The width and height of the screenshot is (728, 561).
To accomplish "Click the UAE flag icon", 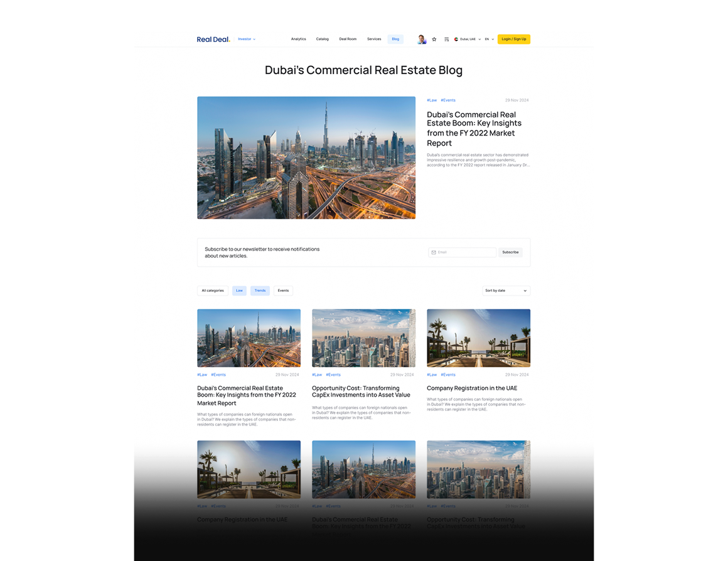I will (x=456, y=39).
